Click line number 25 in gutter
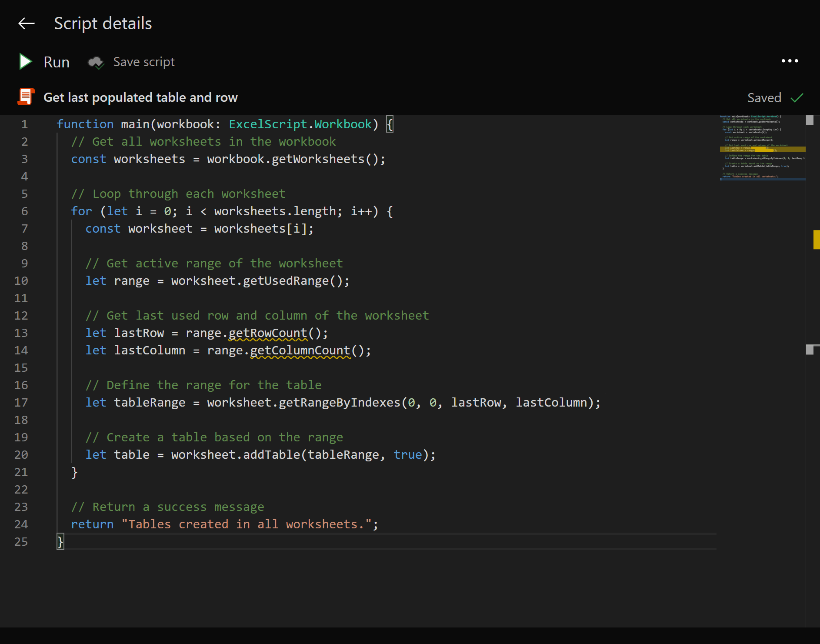This screenshot has width=820, height=644. pos(21,542)
